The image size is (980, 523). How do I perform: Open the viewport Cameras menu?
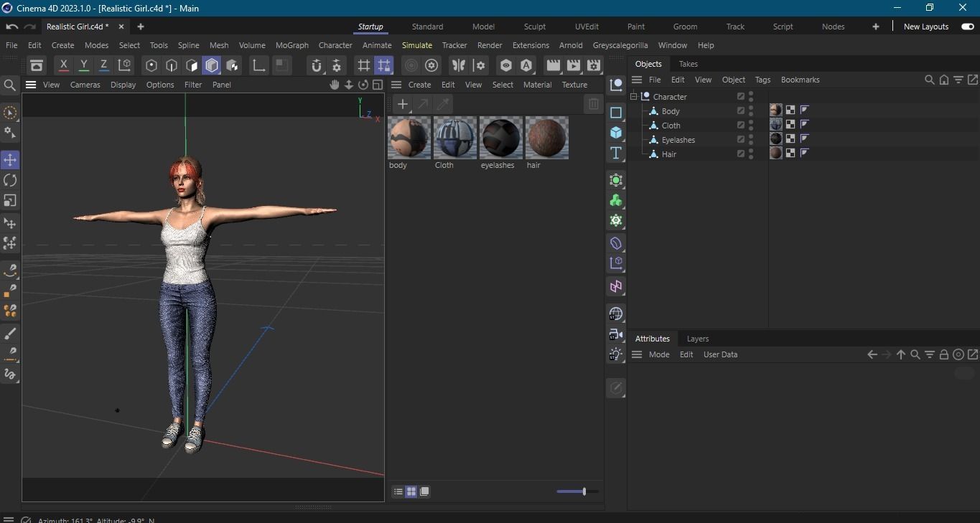tap(85, 85)
